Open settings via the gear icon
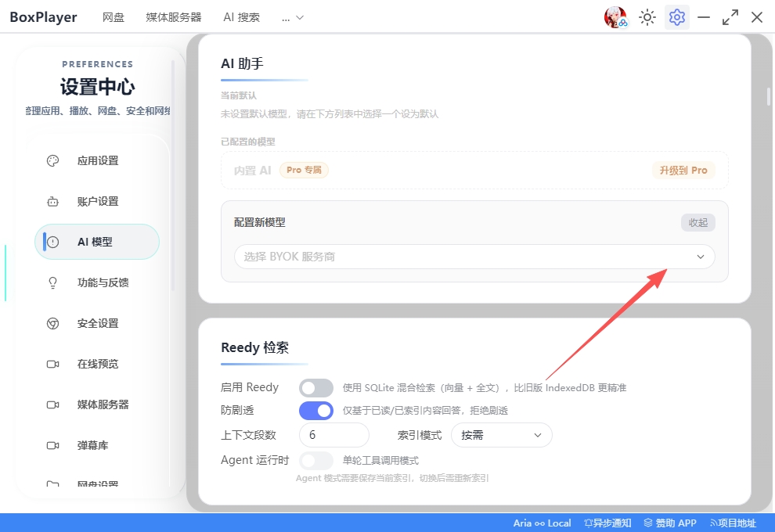Image resolution: width=775 pixels, height=532 pixels. (x=676, y=17)
